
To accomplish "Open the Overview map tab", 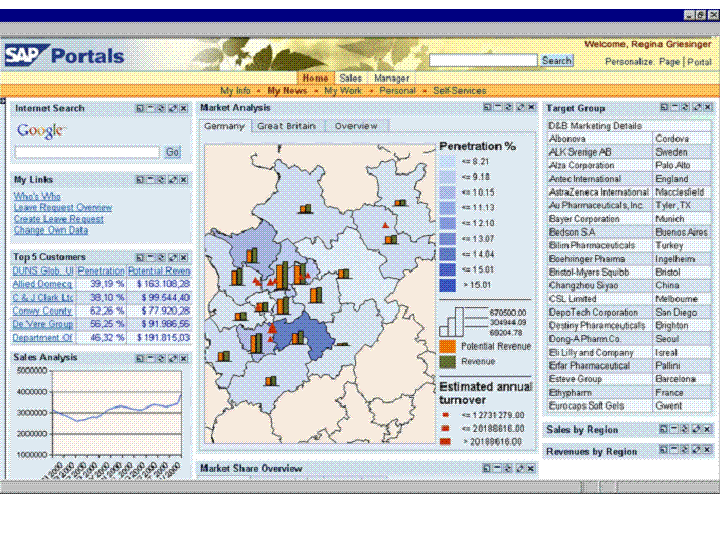I will [x=356, y=126].
